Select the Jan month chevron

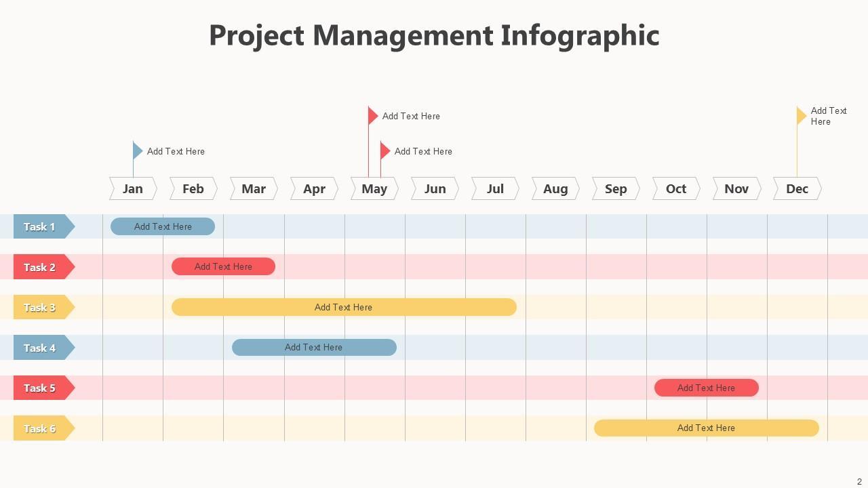coord(133,188)
